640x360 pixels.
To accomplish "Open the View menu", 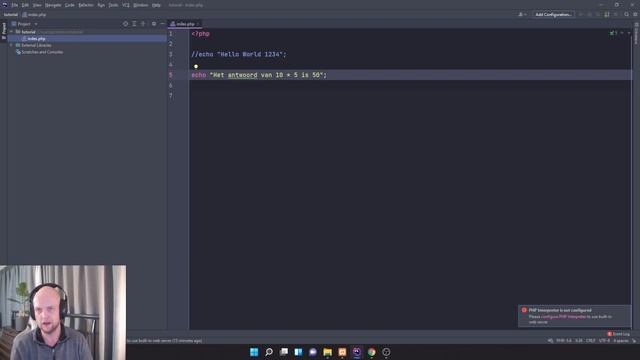I will coord(37,5).
